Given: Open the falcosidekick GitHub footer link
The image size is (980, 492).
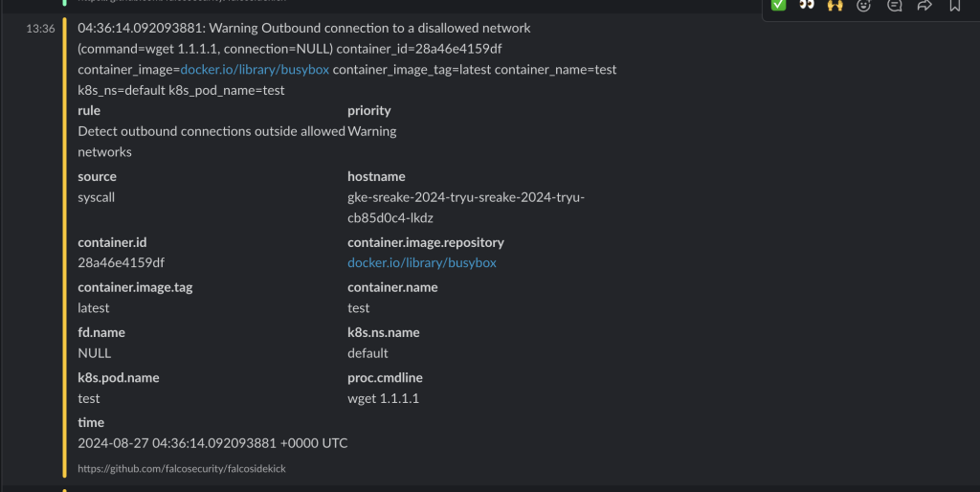Looking at the screenshot, I should click(x=182, y=469).
